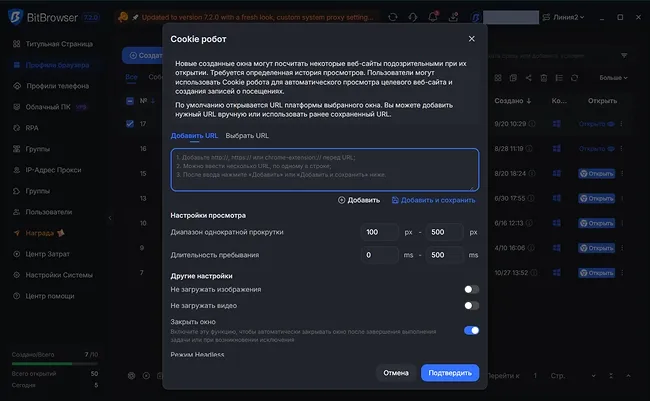
Task: Click the delete trash toolbar icon
Action: [x=543, y=78]
